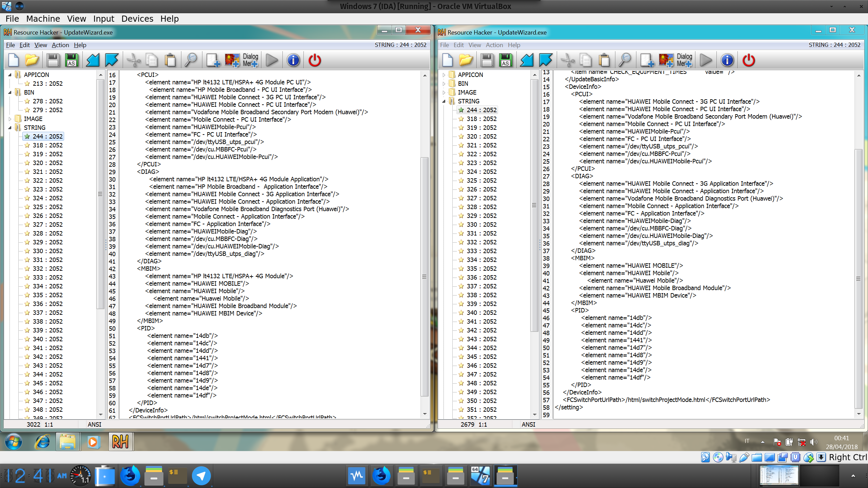The width and height of the screenshot is (868, 488).
Task: Click blue Info icon in left window
Action: coord(293,60)
